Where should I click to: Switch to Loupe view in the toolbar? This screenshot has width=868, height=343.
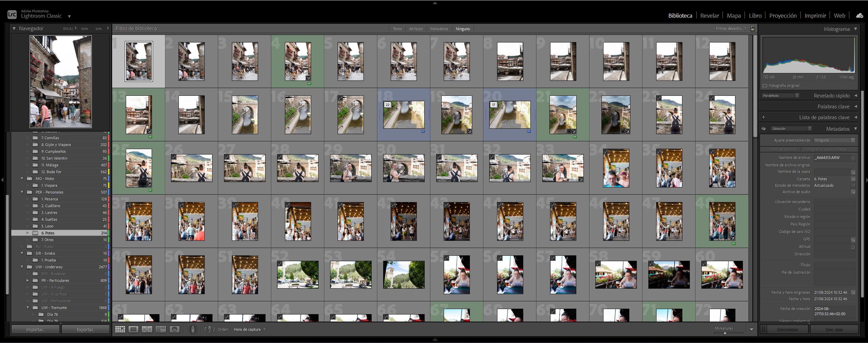tap(134, 329)
